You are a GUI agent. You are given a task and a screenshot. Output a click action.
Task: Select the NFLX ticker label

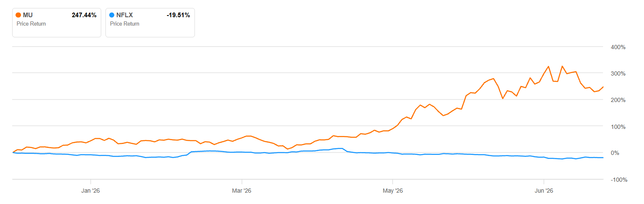pos(124,15)
